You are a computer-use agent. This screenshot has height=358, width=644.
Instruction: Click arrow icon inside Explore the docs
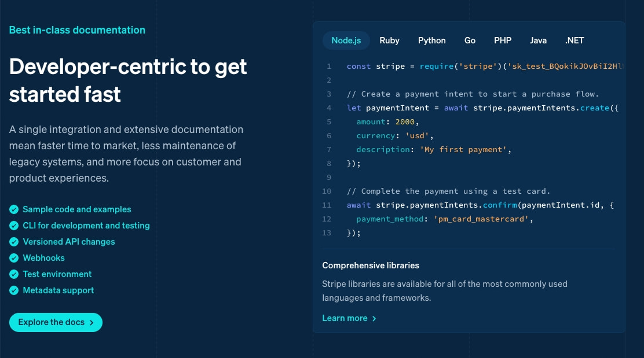pos(92,323)
